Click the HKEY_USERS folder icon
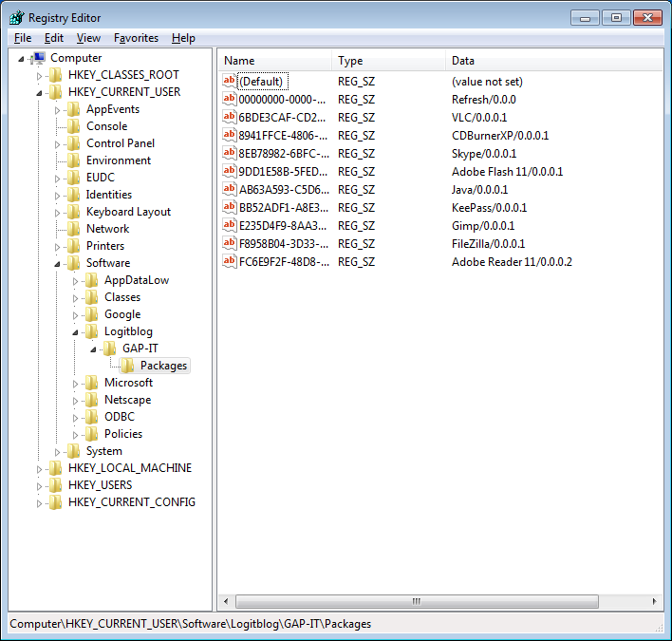This screenshot has height=641, width=672. coord(55,485)
